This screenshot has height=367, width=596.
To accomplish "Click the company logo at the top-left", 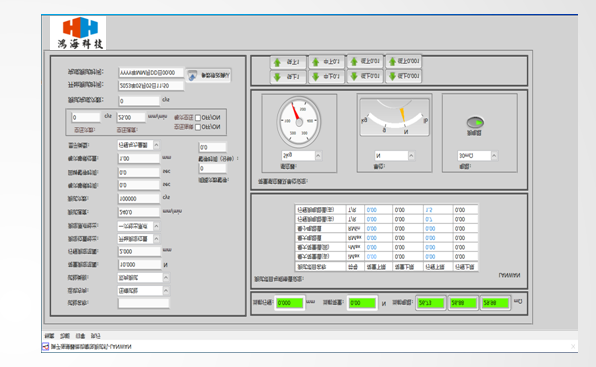I will point(78,33).
